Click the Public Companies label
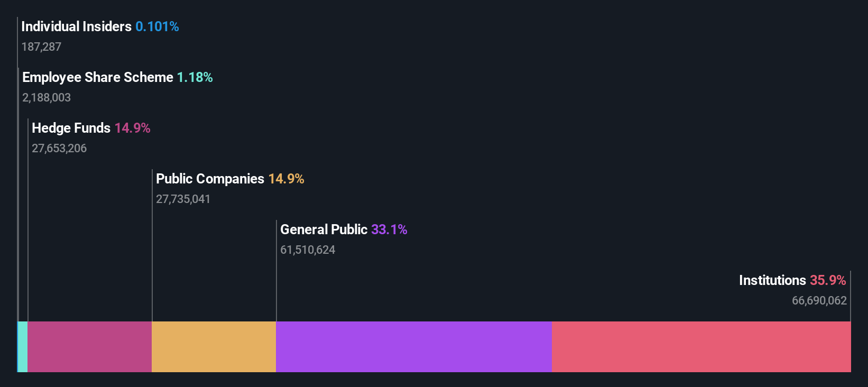This screenshot has height=387, width=868. click(210, 179)
